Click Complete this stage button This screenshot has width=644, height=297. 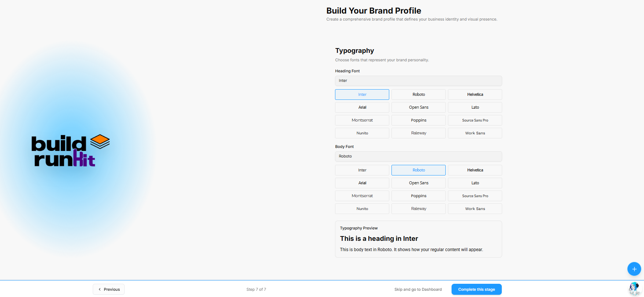476,289
